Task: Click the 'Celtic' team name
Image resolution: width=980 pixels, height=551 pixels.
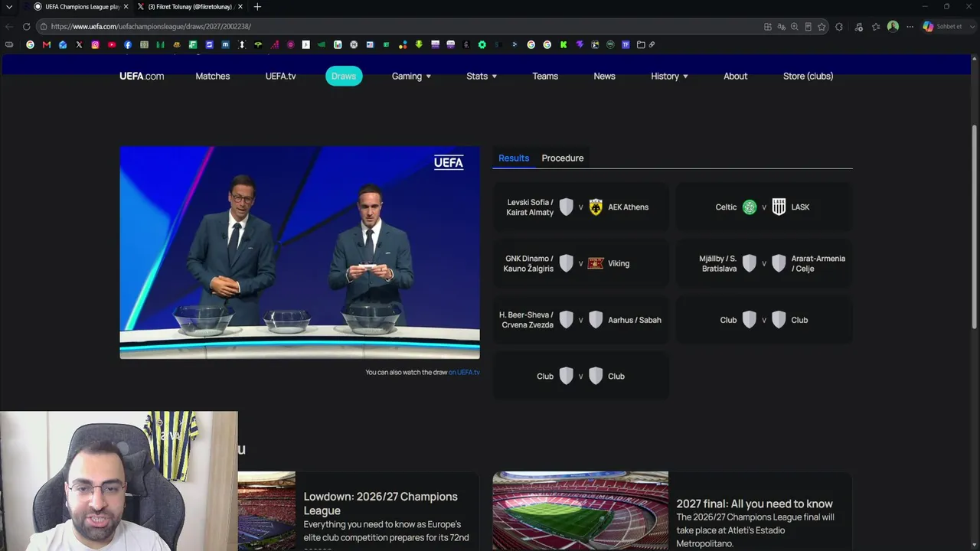Action: 726,207
